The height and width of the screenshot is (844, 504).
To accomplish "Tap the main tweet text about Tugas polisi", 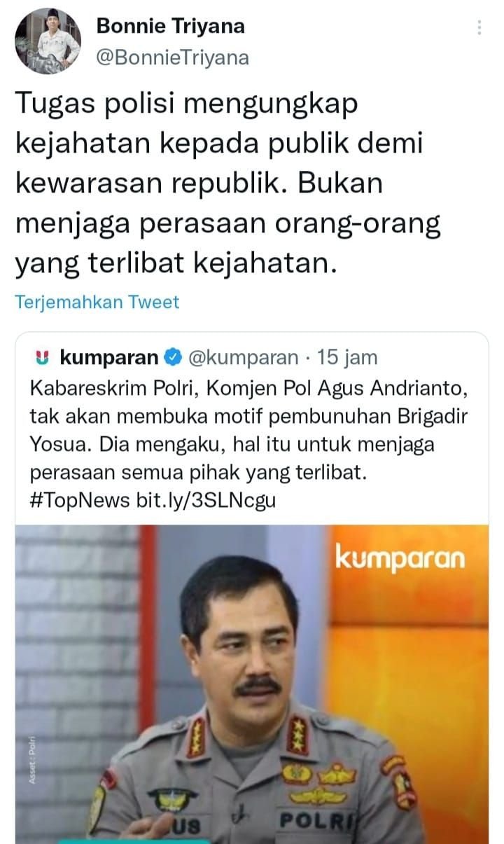I will [228, 184].
